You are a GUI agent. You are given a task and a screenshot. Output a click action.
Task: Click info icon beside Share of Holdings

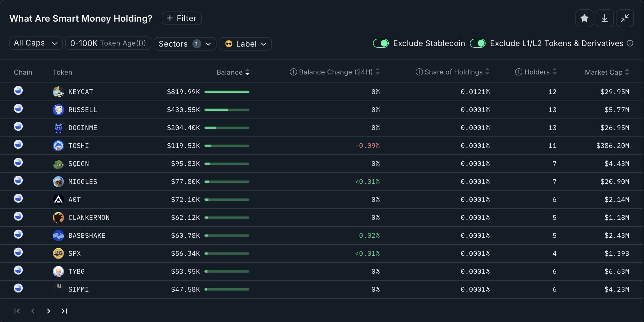419,72
